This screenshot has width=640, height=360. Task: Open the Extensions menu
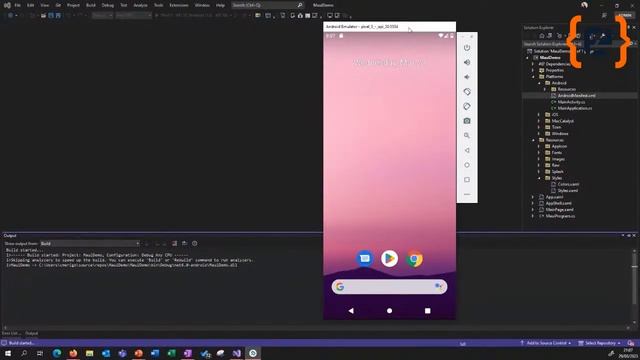pyautogui.click(x=179, y=5)
